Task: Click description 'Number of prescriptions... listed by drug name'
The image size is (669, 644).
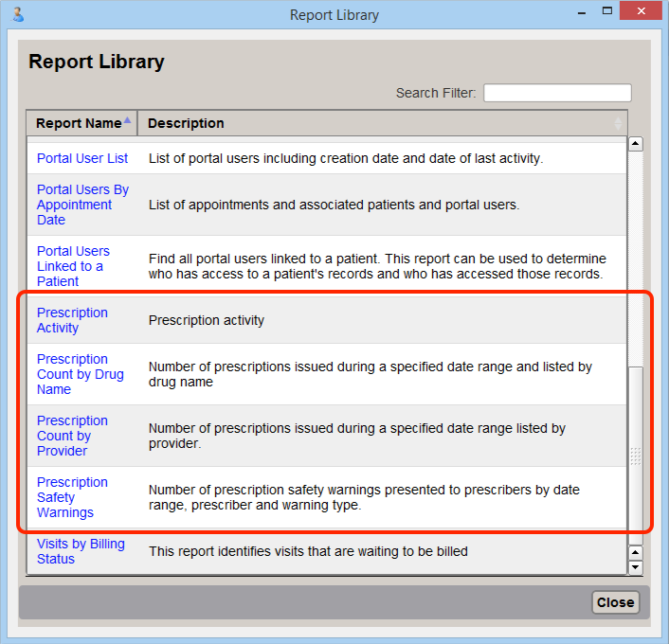Action: coord(371,374)
